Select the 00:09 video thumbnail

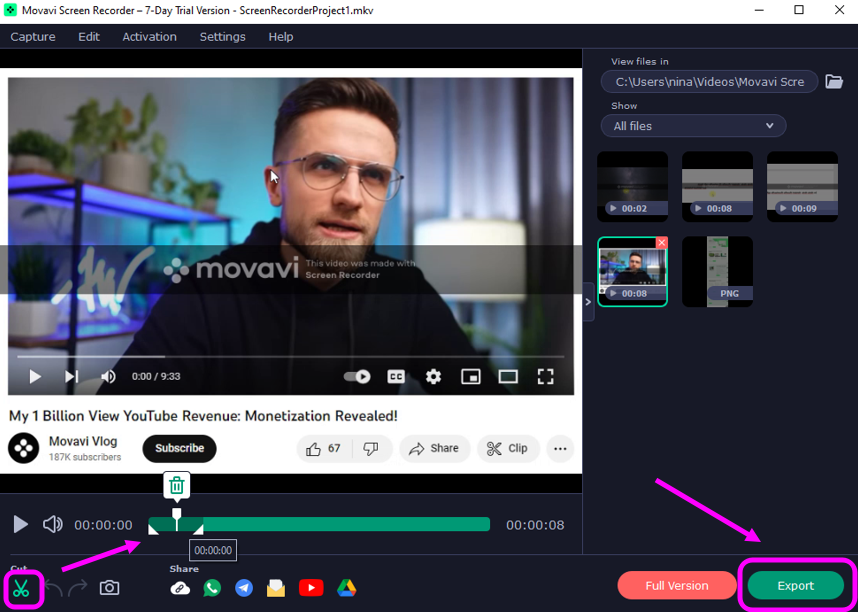tap(802, 187)
